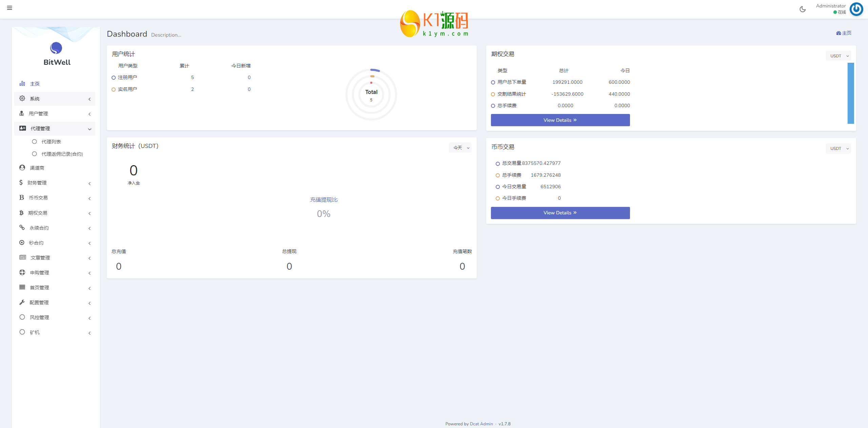Click the hamburger menu icon
Screen dimensions: 868x428
[x=9, y=8]
